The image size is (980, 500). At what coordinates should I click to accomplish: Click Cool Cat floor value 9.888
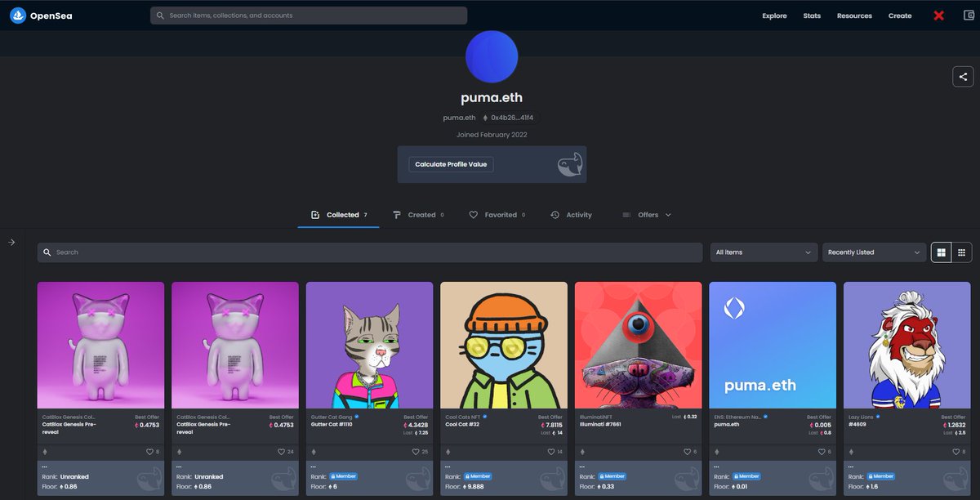475,487
